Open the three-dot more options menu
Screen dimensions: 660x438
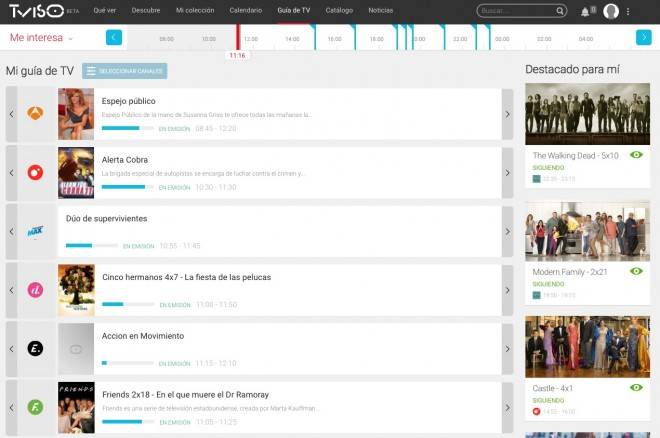pyautogui.click(x=628, y=11)
